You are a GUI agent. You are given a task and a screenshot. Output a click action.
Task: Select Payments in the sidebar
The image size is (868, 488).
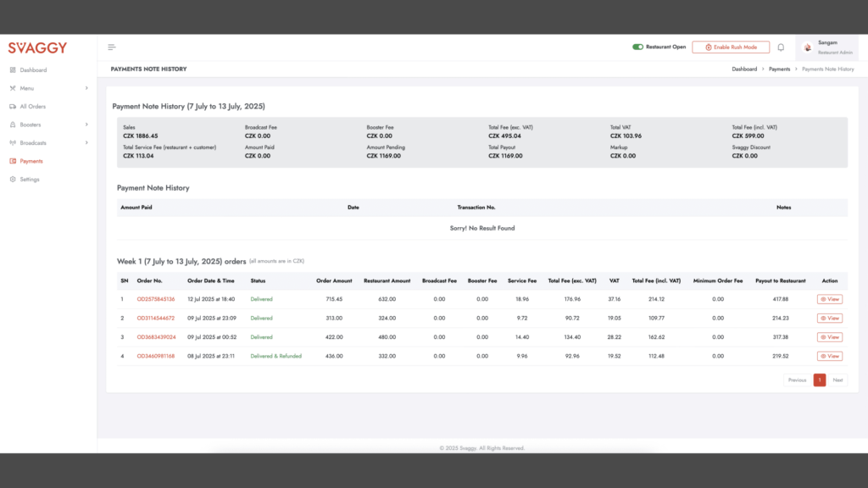(x=31, y=161)
